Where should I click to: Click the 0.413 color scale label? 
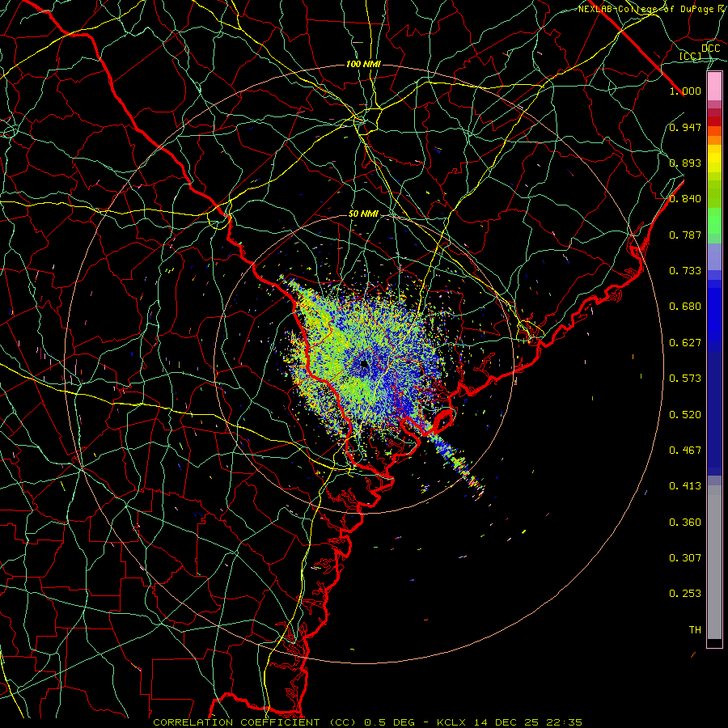(685, 486)
